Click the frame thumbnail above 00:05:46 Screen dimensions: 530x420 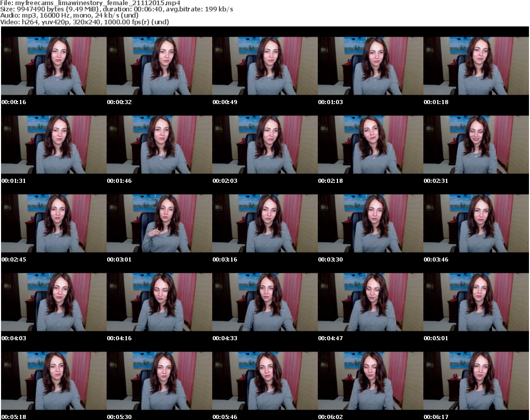(x=265, y=381)
